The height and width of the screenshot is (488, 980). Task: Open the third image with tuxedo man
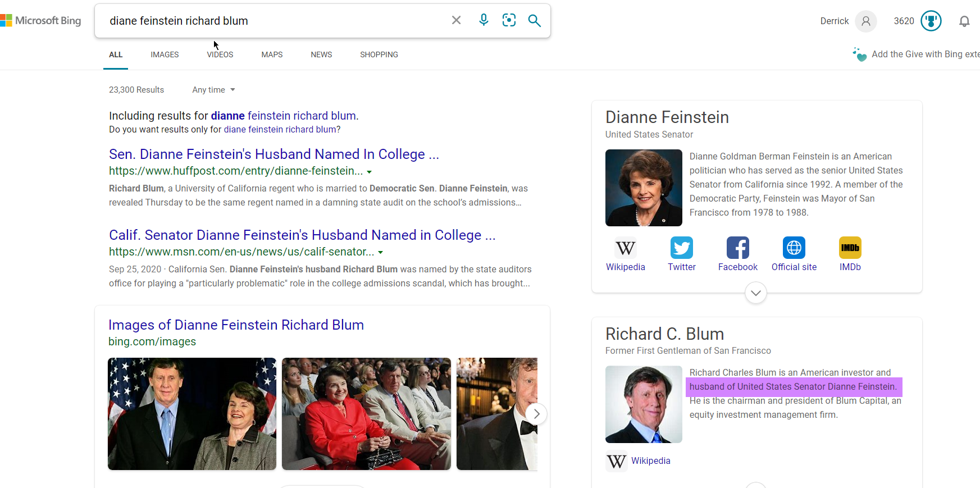497,414
